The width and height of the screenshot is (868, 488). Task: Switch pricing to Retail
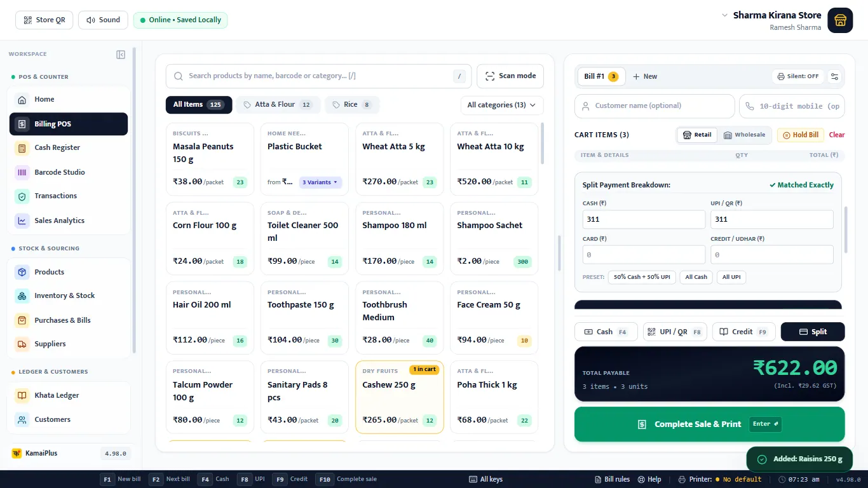[697, 135]
